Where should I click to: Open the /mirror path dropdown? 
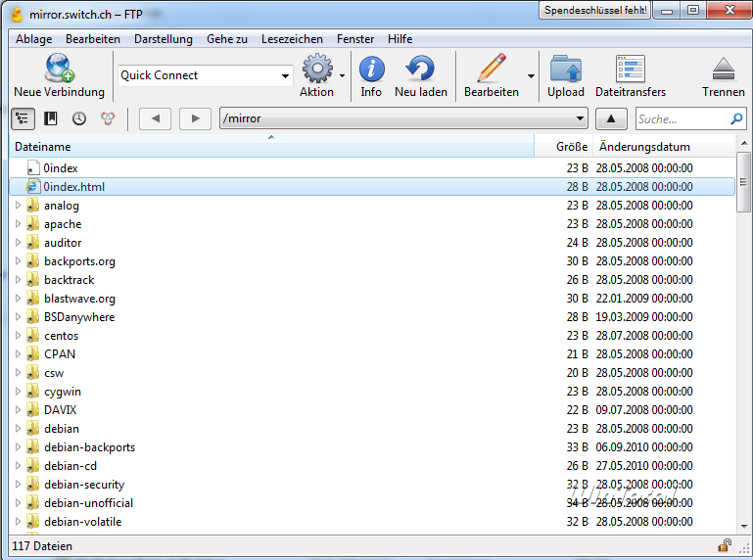(580, 118)
